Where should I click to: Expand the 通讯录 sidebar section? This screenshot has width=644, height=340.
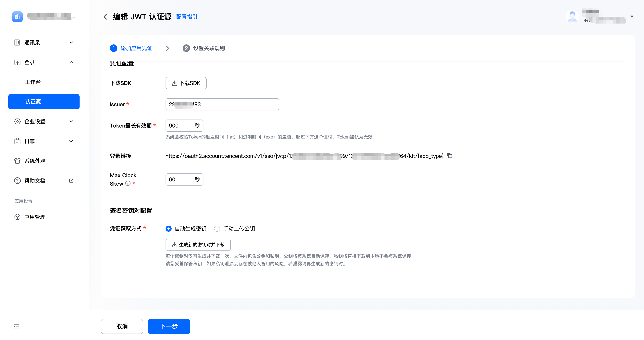(x=71, y=42)
